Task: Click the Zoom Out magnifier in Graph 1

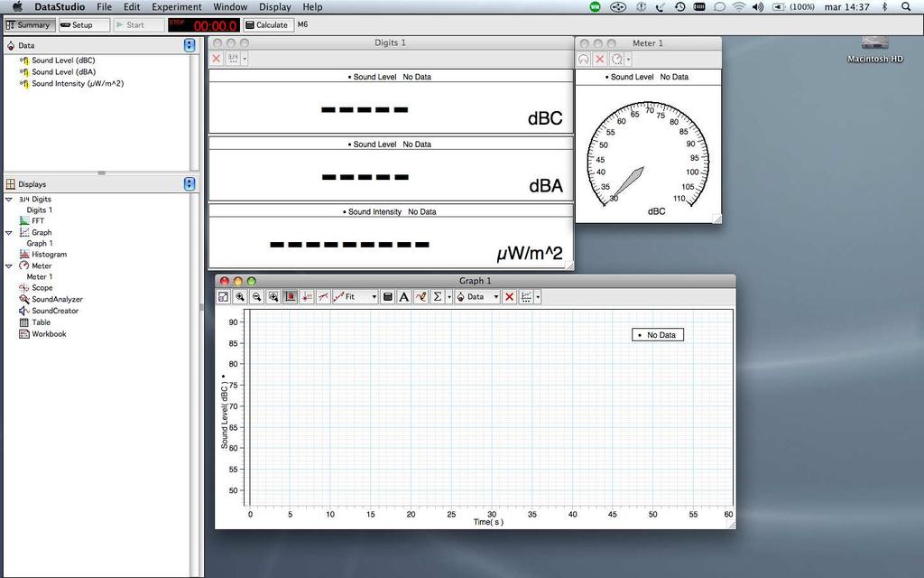Action: pyautogui.click(x=256, y=296)
